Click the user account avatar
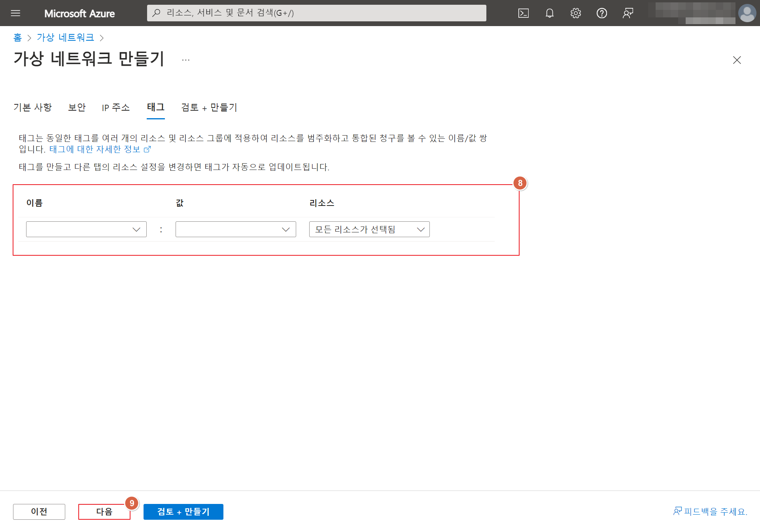Image resolution: width=760 pixels, height=532 pixels. click(747, 13)
